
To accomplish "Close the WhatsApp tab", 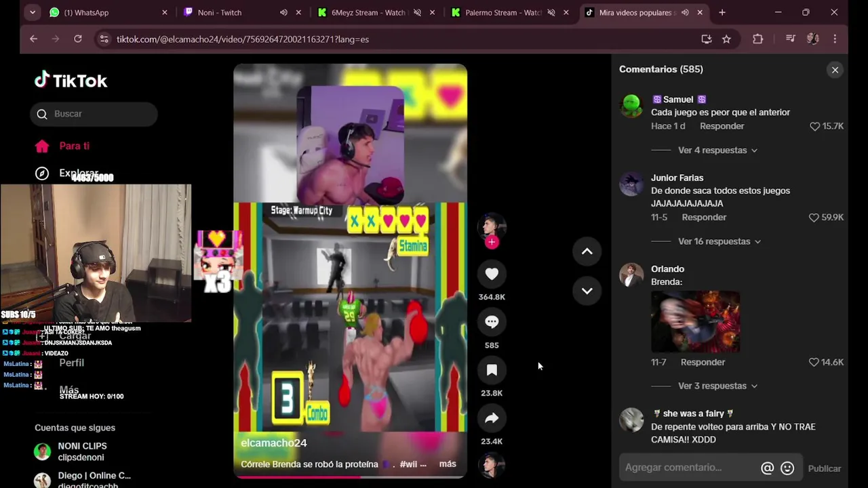I will [164, 12].
